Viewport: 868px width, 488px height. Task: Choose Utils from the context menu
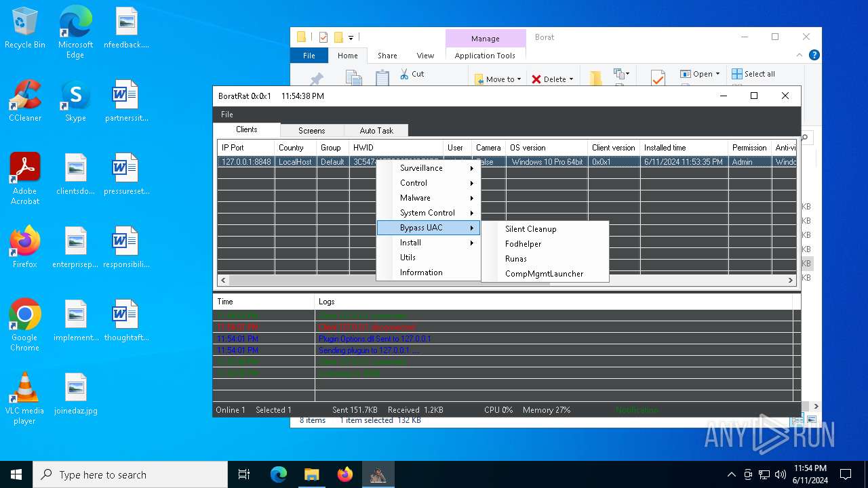(x=429, y=258)
